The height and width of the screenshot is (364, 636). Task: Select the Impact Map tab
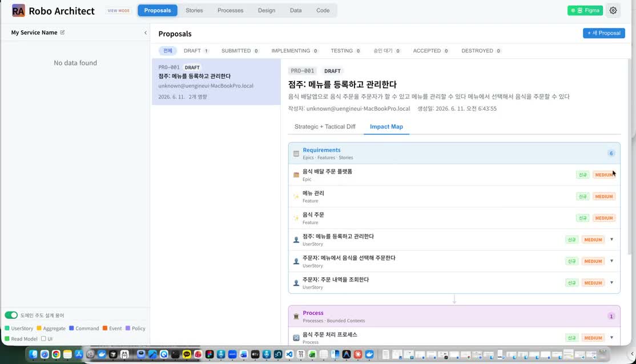(x=386, y=127)
